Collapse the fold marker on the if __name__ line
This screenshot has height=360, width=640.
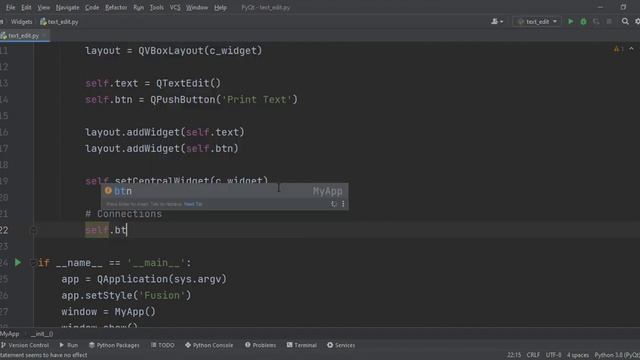point(33,263)
